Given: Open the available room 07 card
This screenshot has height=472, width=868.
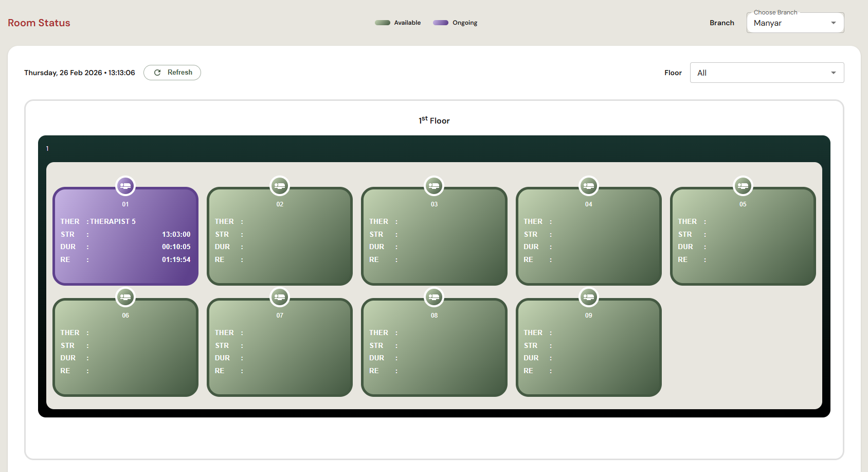Looking at the screenshot, I should [x=280, y=347].
